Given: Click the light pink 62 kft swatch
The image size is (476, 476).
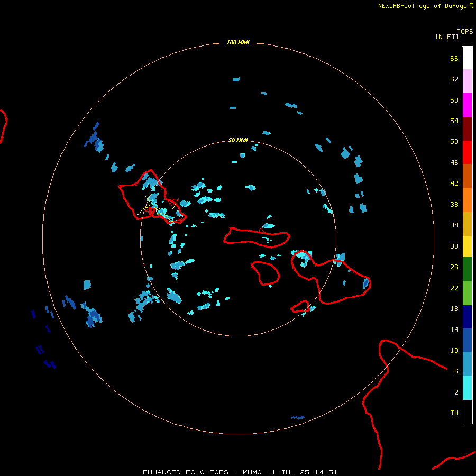Looking at the screenshot, I should [x=467, y=81].
